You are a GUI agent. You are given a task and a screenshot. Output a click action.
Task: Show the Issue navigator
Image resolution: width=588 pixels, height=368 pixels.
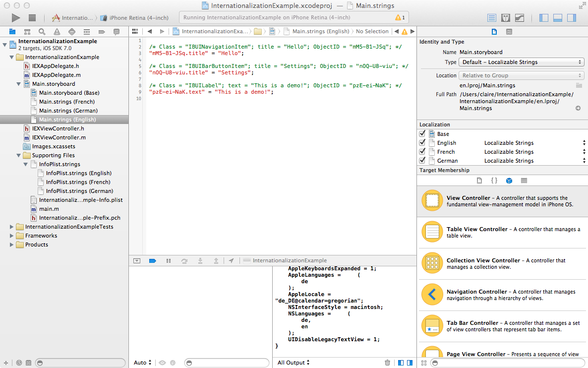coord(57,32)
